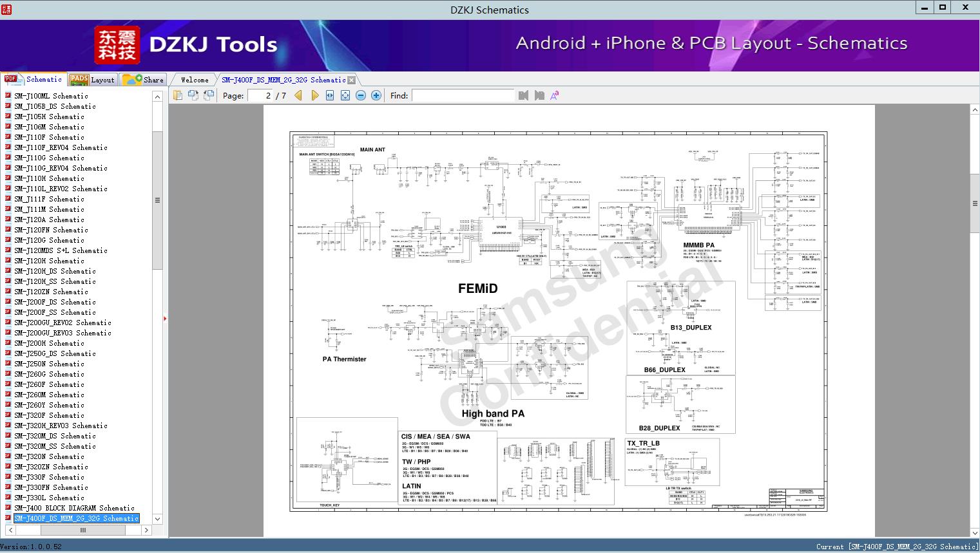The width and height of the screenshot is (980, 553).
Task: Toggle match case for find
Action: [554, 95]
